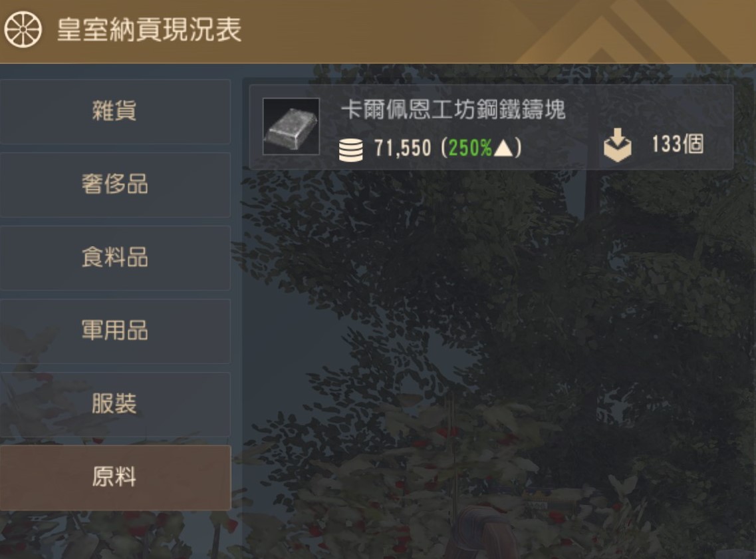The image size is (756, 559).
Task: Switch to the 服裝 category tab
Action: click(115, 404)
